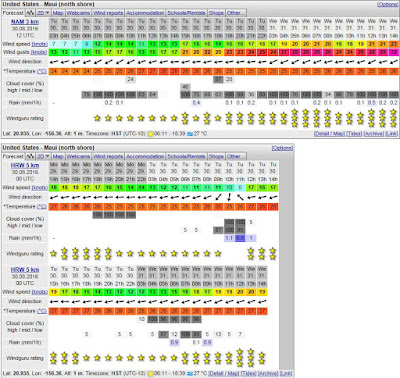Click 'United States - Maui (north shore)' title of NAM panel

click(48, 4)
